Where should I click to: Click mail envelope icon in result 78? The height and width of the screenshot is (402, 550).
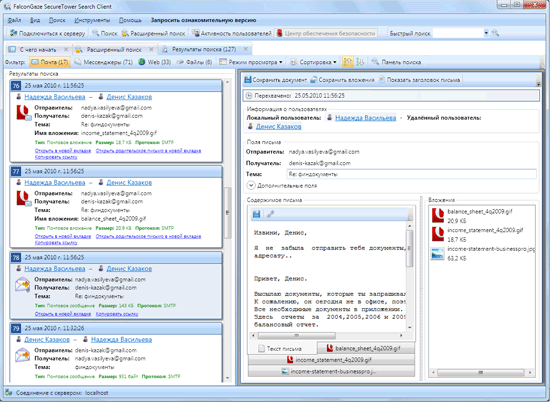[x=22, y=284]
